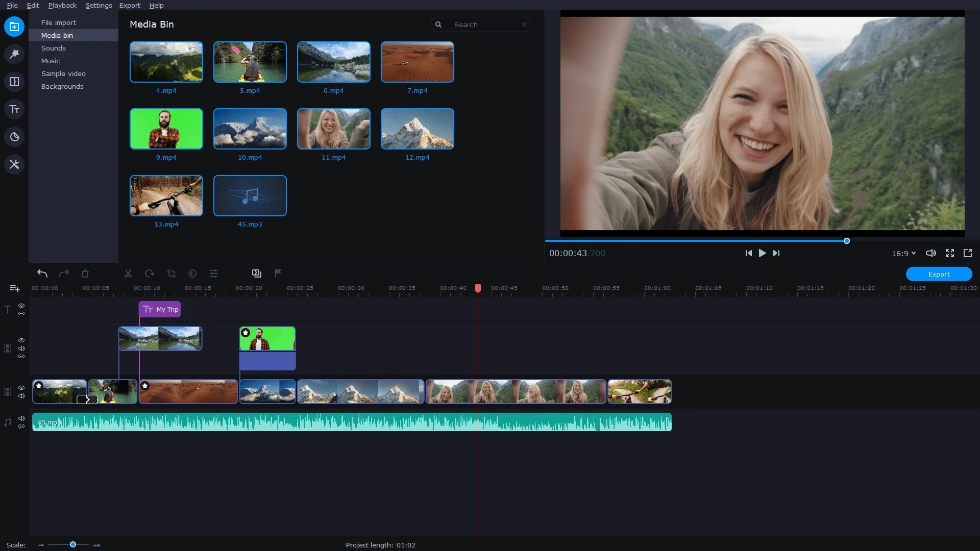Drag the timeline scale slider

tap(72, 544)
